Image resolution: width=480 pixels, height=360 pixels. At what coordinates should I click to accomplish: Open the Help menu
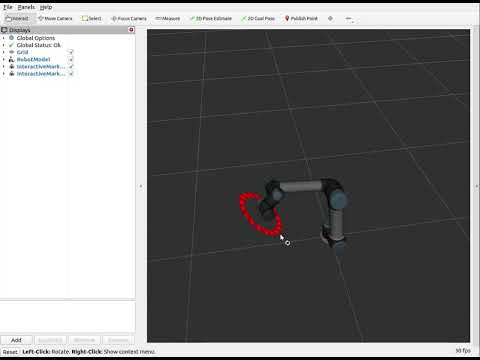tap(46, 7)
